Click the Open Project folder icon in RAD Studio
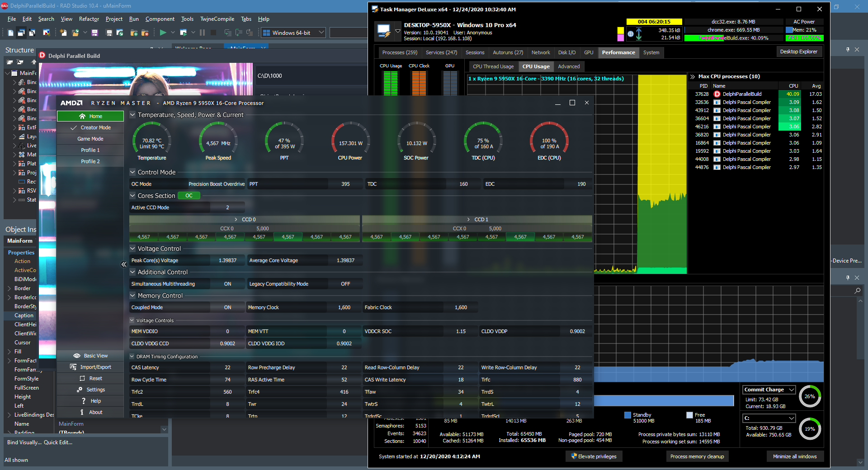The width and height of the screenshot is (868, 470). coord(75,33)
